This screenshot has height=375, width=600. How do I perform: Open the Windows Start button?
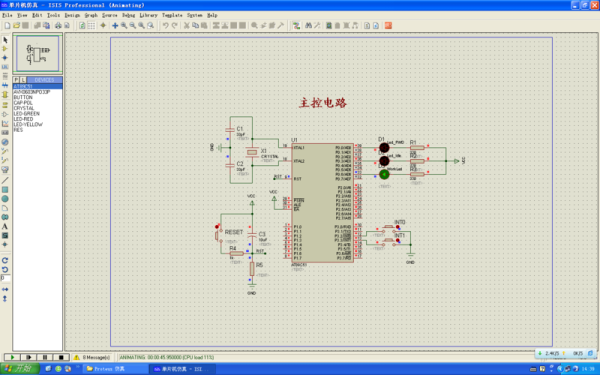[20, 369]
